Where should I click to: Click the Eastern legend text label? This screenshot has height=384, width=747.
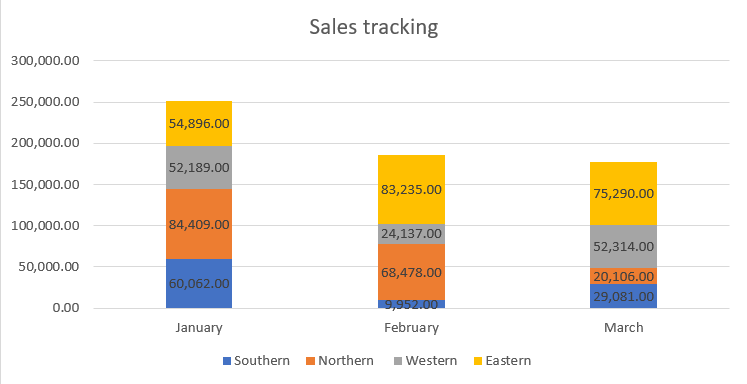(508, 361)
